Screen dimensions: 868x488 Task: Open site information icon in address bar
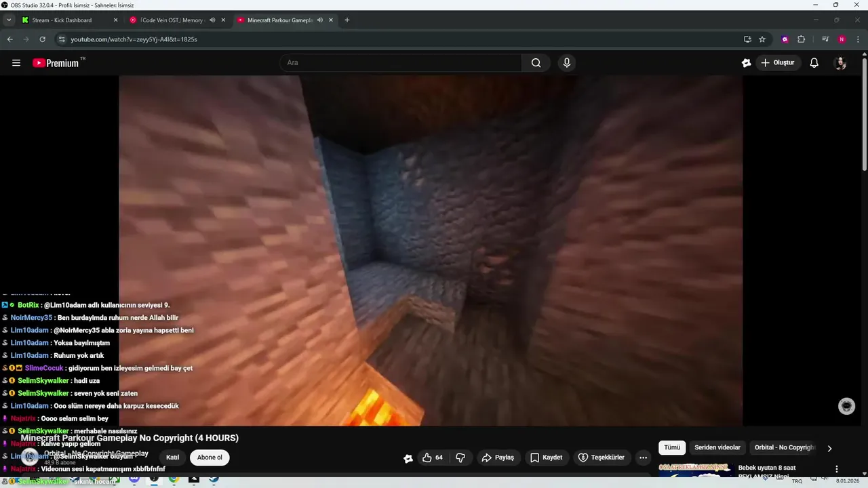click(x=62, y=39)
